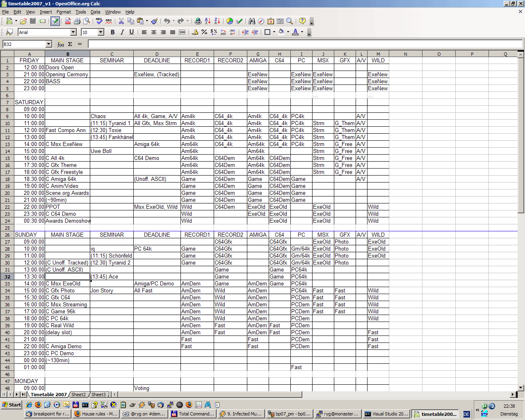Click the Windows Start button
Screen dimensions: 525x420
click(11, 404)
